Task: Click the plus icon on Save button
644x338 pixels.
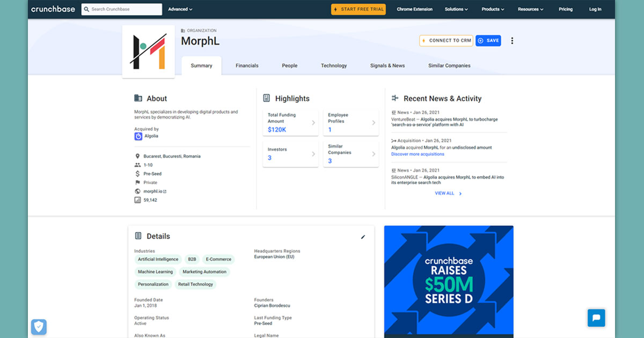Action: click(x=480, y=41)
